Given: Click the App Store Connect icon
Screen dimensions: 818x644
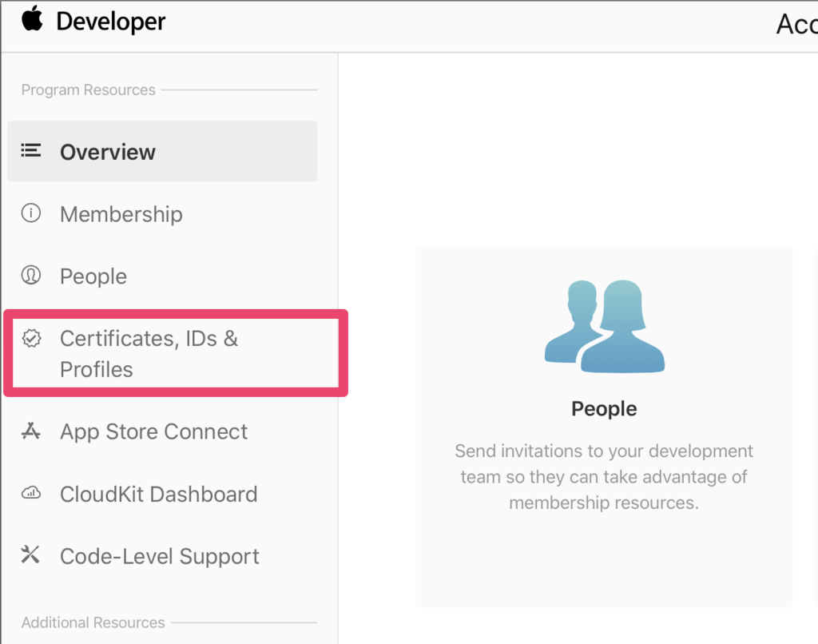Looking at the screenshot, I should coord(31,431).
